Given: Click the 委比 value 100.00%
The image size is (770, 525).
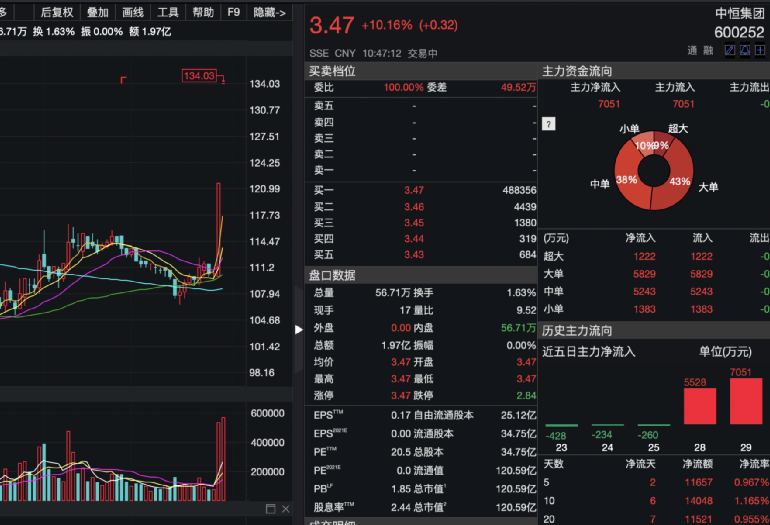Looking at the screenshot, I should coord(404,87).
